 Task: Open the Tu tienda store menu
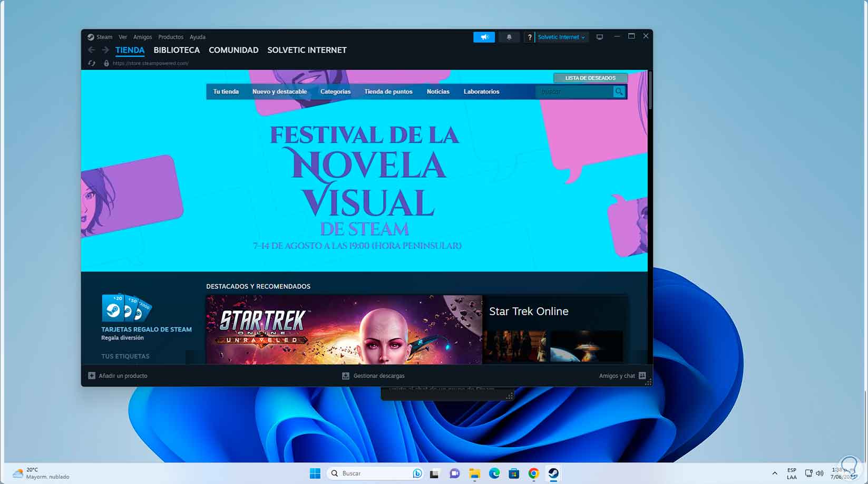[226, 92]
